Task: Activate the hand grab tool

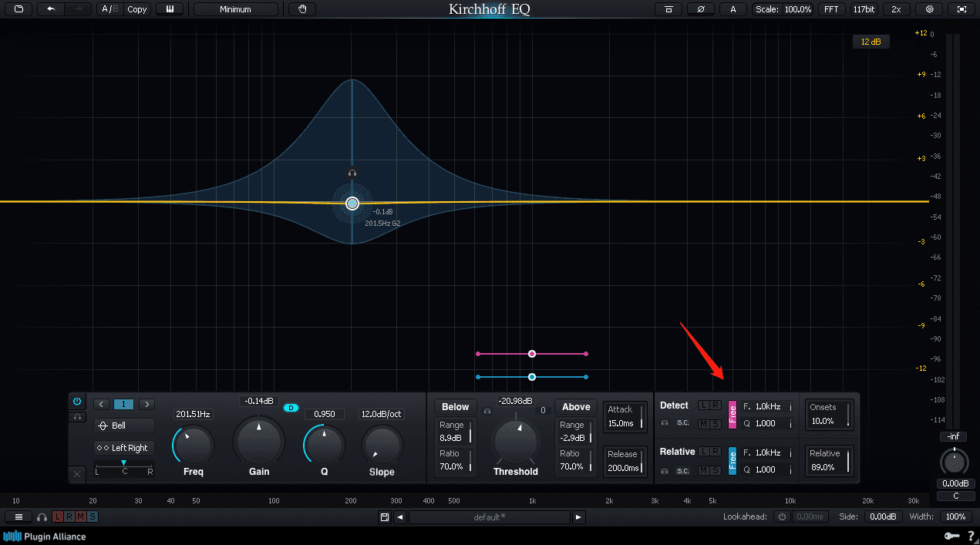Action: click(x=303, y=9)
